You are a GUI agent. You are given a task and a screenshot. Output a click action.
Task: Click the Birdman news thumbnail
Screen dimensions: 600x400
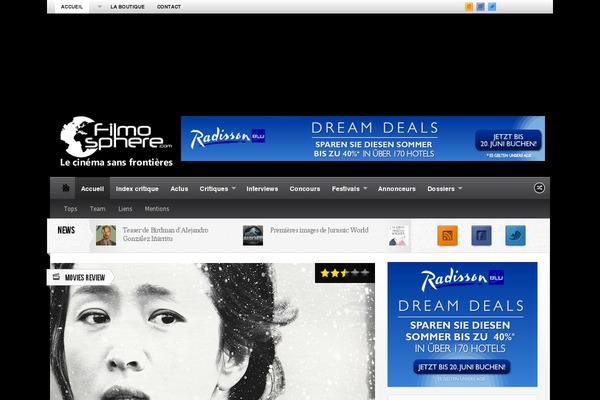(x=106, y=235)
